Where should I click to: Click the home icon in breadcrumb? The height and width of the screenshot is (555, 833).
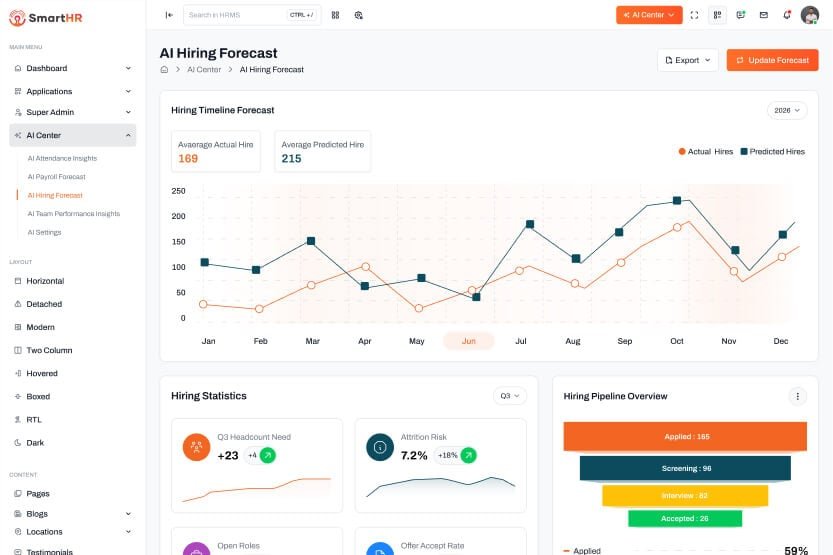pos(164,70)
